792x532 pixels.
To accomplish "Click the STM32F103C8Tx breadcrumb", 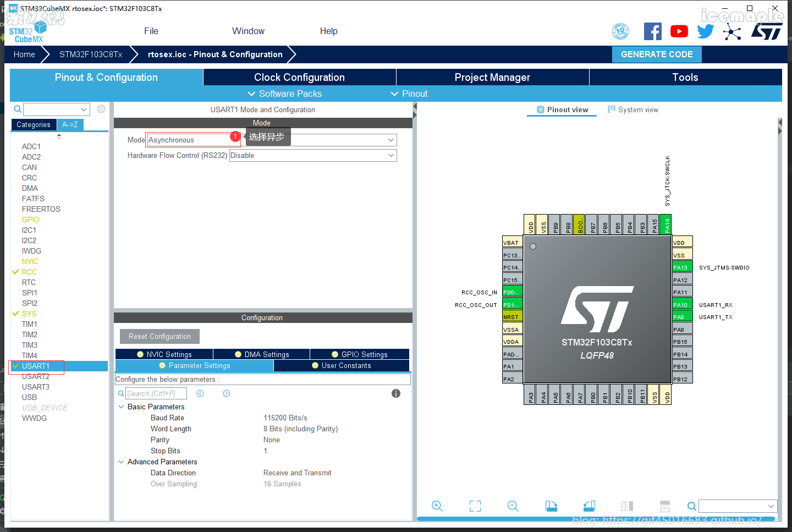I will [x=91, y=54].
